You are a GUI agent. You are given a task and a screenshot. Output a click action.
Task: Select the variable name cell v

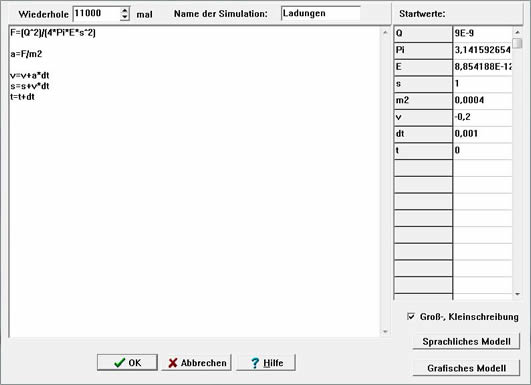pos(423,117)
